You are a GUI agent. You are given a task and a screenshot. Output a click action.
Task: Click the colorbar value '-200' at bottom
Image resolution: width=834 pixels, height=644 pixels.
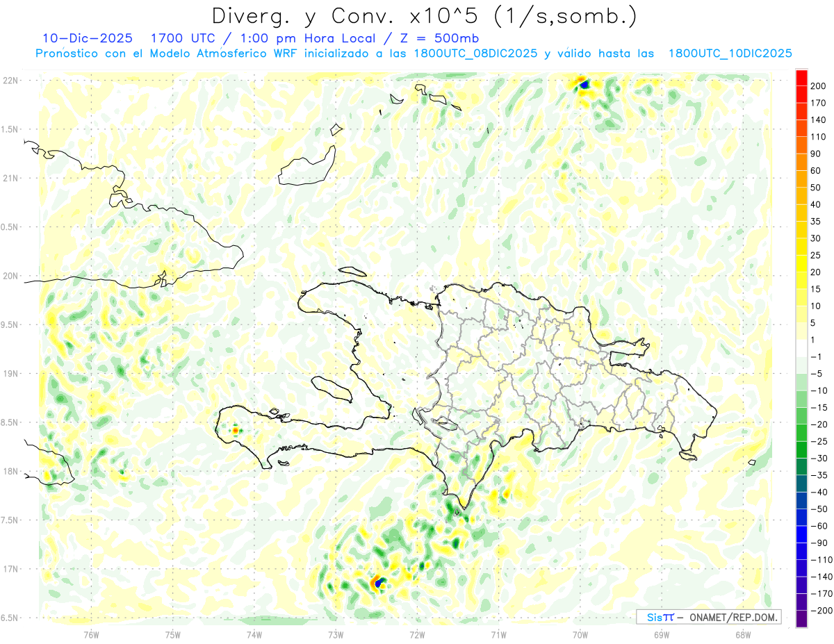[x=821, y=610]
